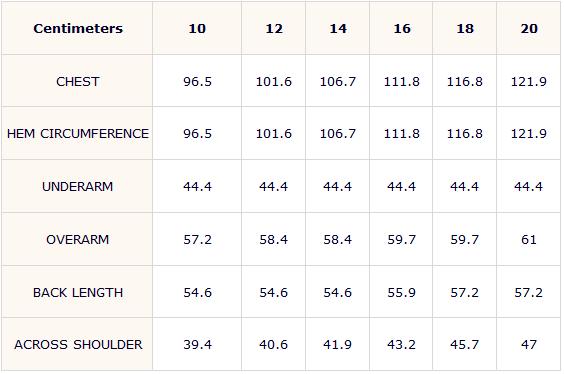Click across shoulder value 43.2
Image resolution: width=564 pixels, height=374 pixels.
tap(401, 345)
